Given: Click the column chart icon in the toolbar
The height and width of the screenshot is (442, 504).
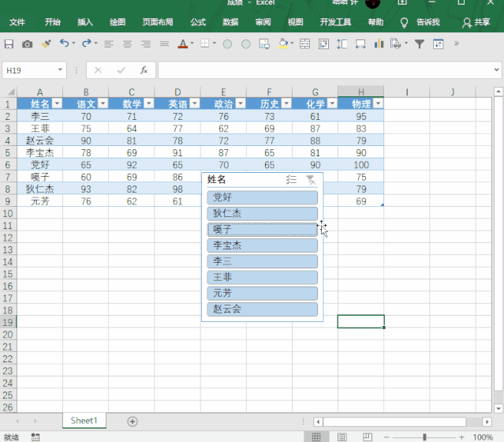Looking at the screenshot, I should (379, 43).
